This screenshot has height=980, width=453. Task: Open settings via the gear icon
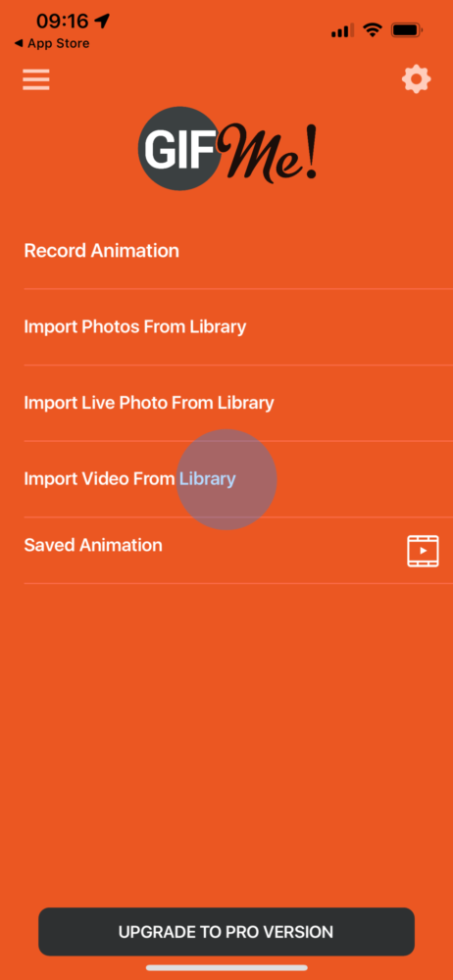416,79
